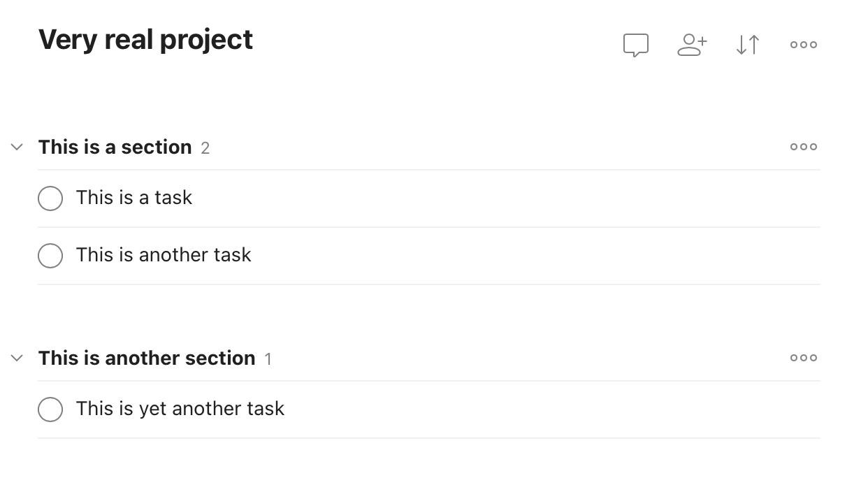Click the 'Very real project' title
Screen dimensions: 868x478
point(145,40)
